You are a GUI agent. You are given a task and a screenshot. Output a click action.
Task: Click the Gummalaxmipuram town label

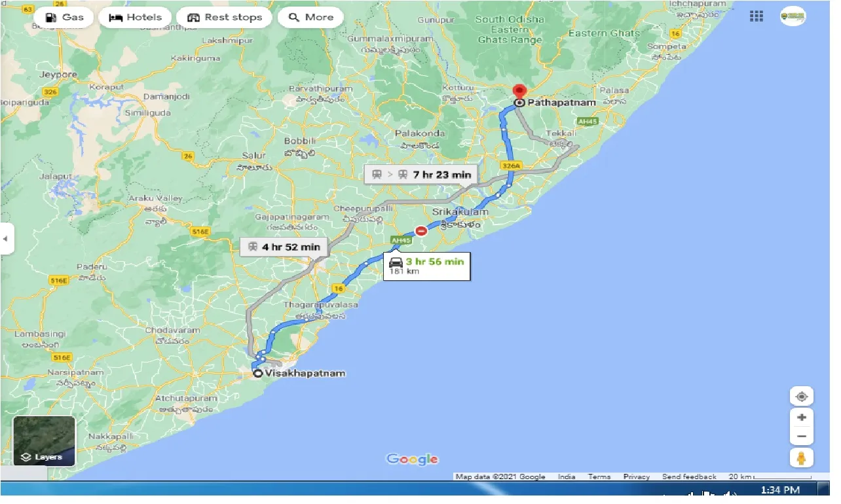(390, 39)
